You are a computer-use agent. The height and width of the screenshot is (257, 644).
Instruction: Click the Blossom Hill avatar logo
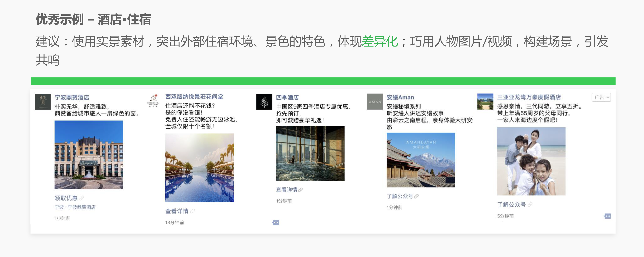(x=153, y=101)
